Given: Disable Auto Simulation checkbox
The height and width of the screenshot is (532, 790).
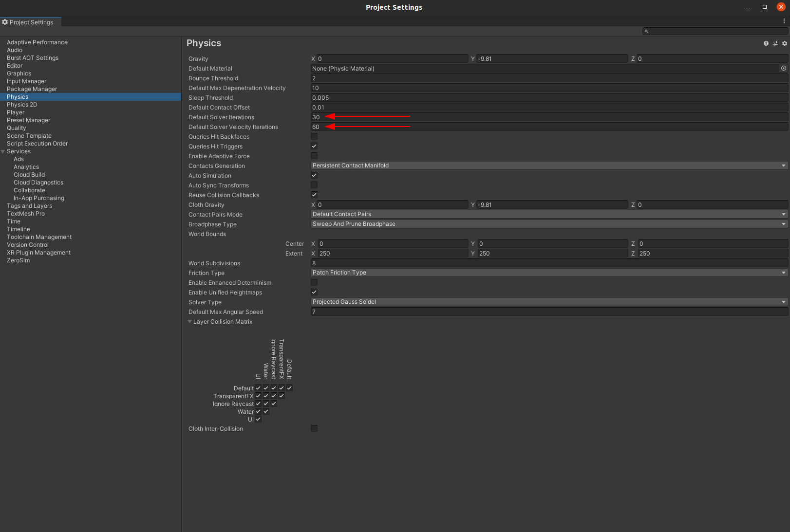Looking at the screenshot, I should coord(314,175).
